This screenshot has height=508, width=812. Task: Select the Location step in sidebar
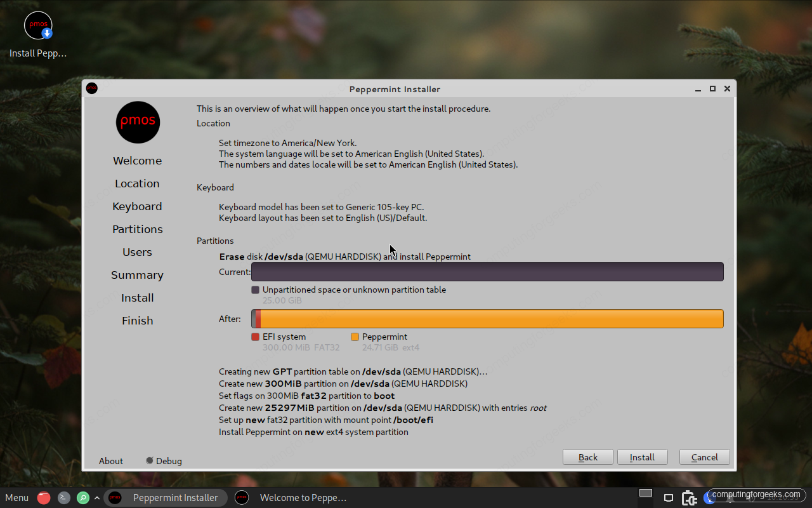(x=138, y=184)
